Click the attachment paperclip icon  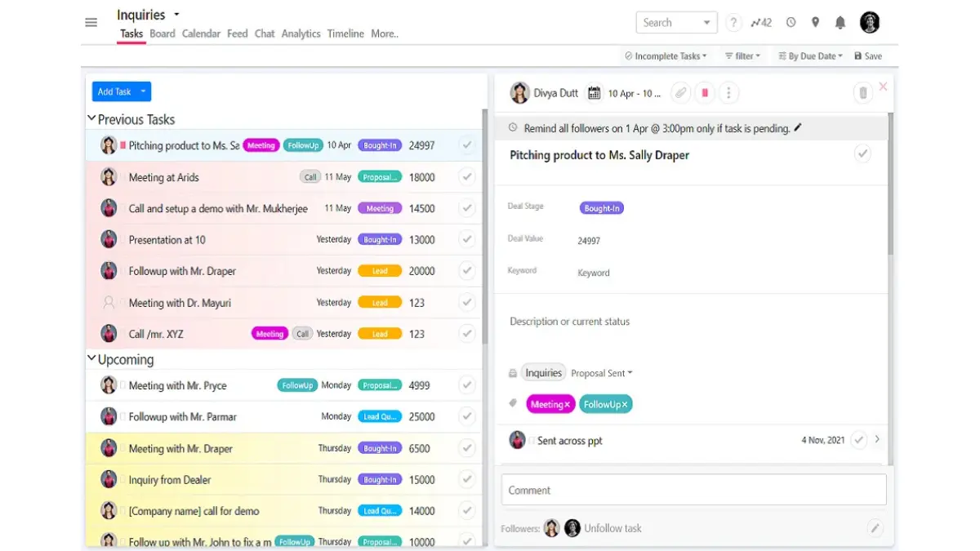(680, 93)
